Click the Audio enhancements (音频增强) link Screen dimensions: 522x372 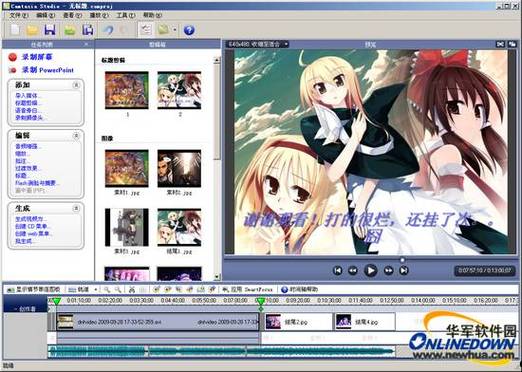(28, 146)
